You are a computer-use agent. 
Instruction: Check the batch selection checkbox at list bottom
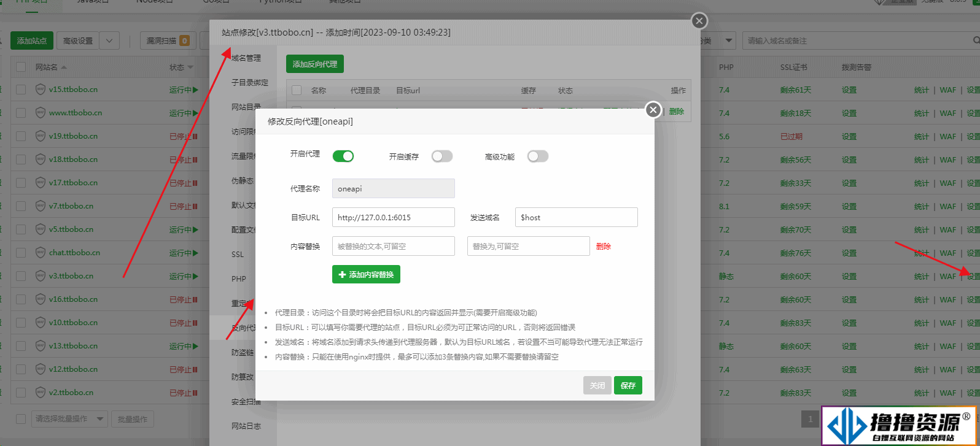pyautogui.click(x=21, y=419)
